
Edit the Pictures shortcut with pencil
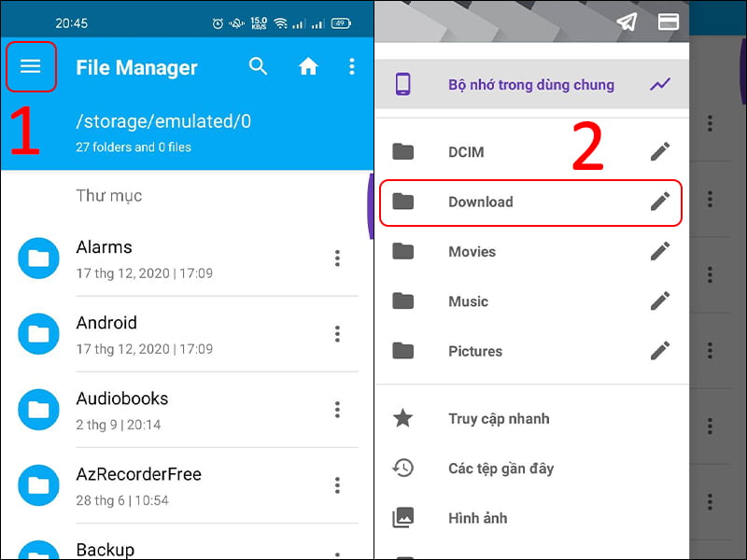click(x=660, y=351)
